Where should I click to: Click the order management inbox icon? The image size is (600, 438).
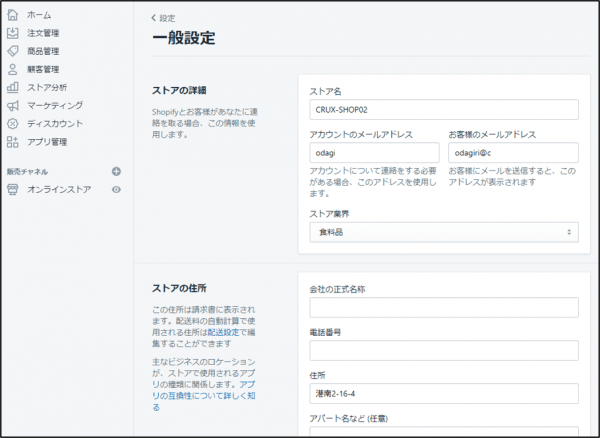point(13,33)
